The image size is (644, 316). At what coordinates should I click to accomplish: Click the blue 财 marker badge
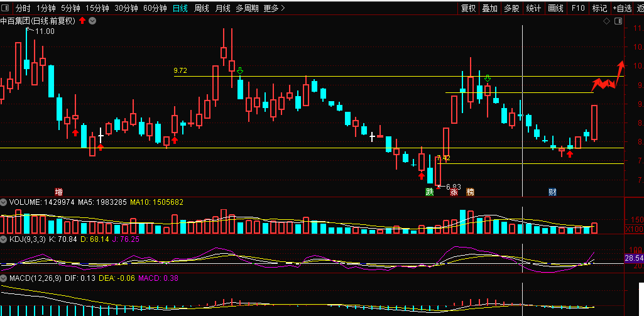tap(552, 192)
